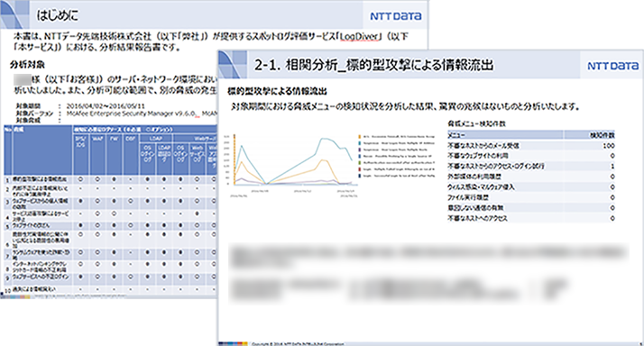
Task: Click the blue leaf emblem beside 2-1 title
Action: pyautogui.click(x=232, y=65)
